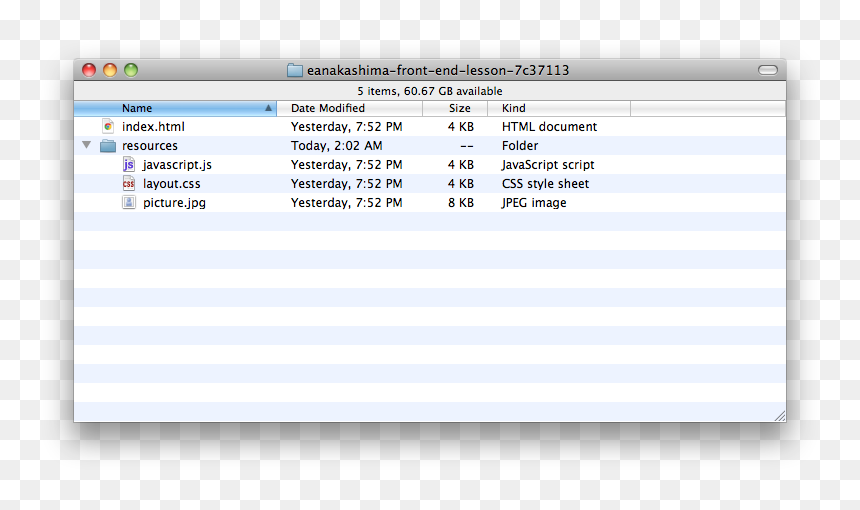Click the 8 KB size of picture.jpg
The width and height of the screenshot is (860, 510).
coord(461,203)
